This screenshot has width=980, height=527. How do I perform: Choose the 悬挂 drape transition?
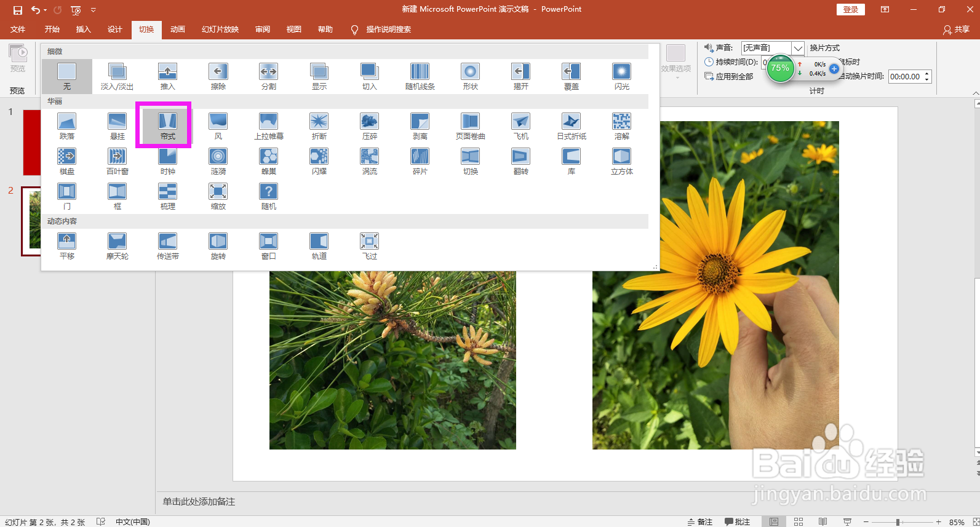click(117, 126)
